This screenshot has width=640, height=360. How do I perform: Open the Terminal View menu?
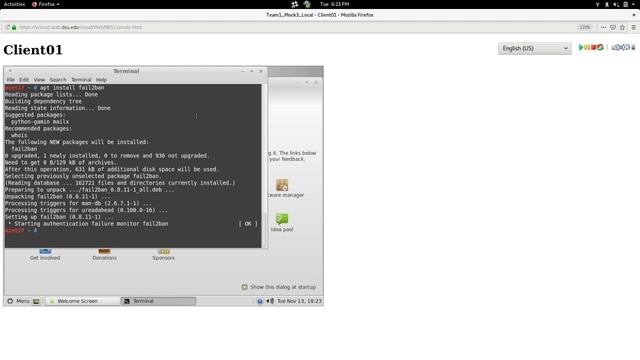point(39,80)
